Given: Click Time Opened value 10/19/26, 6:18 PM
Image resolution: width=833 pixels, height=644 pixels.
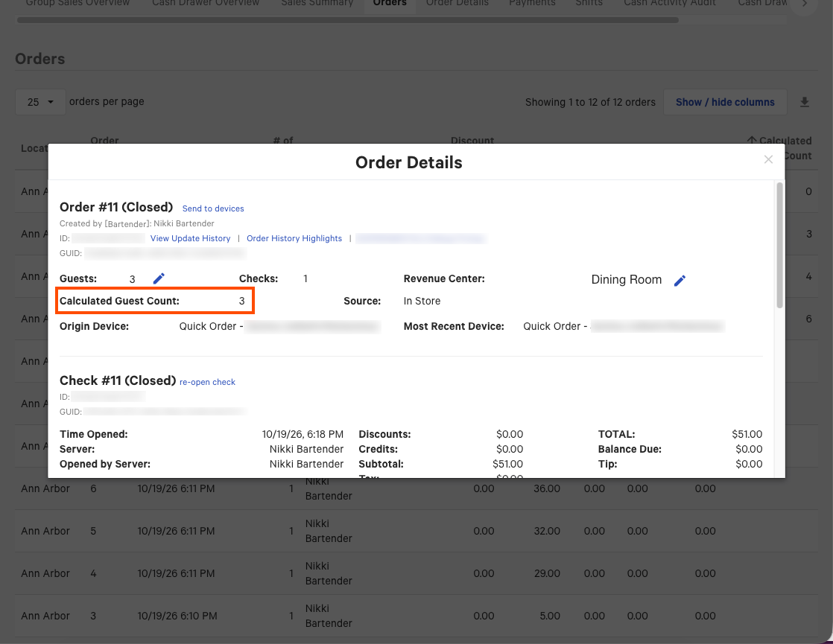Looking at the screenshot, I should tap(303, 434).
